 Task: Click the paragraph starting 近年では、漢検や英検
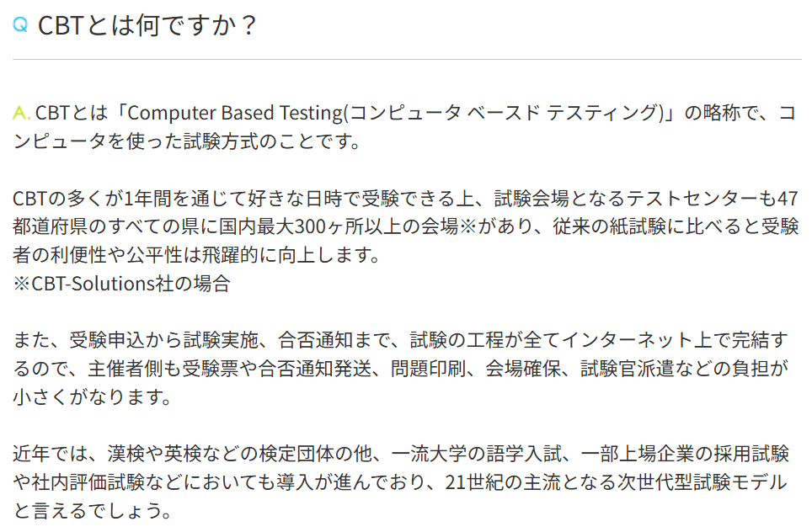pyautogui.click(x=401, y=482)
